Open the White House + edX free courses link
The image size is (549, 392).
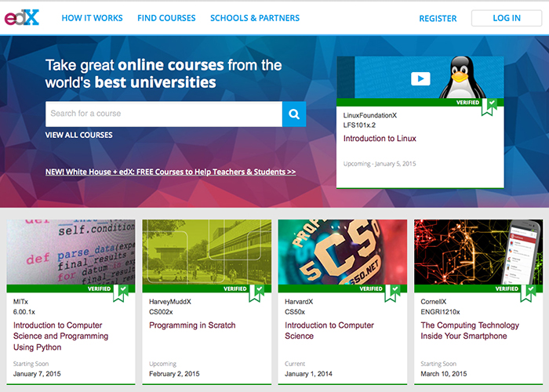point(170,172)
